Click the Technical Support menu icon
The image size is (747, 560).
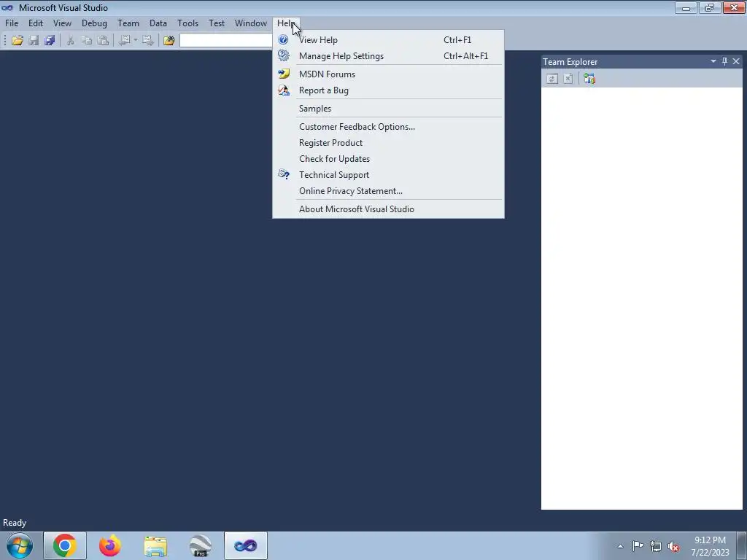pos(284,175)
